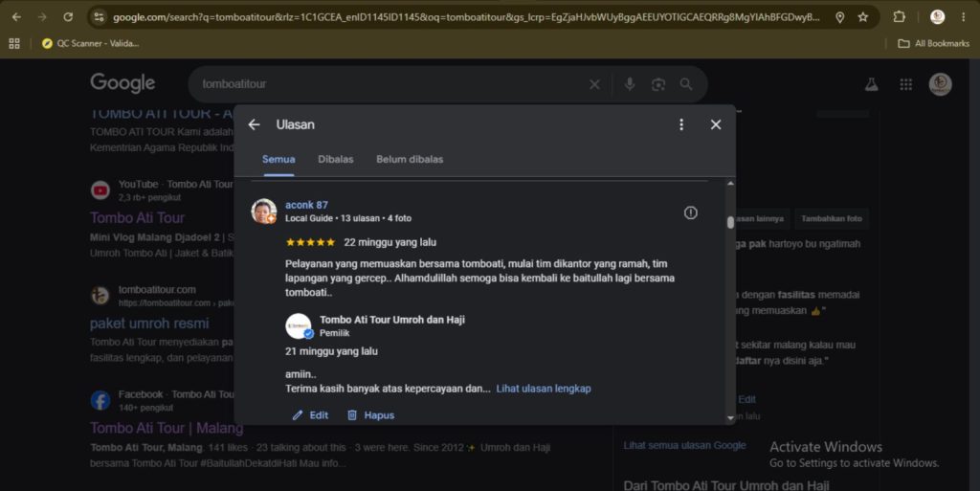980x491 pixels.
Task: Click the Google logo
Action: click(x=122, y=83)
